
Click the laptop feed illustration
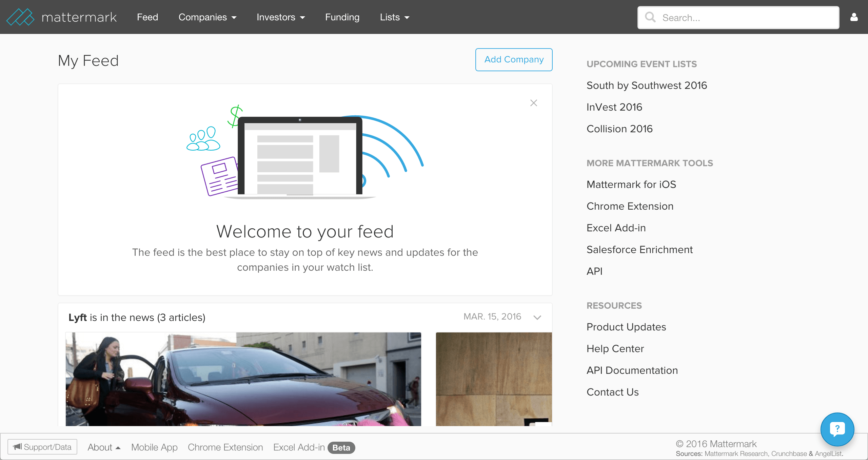(304, 152)
